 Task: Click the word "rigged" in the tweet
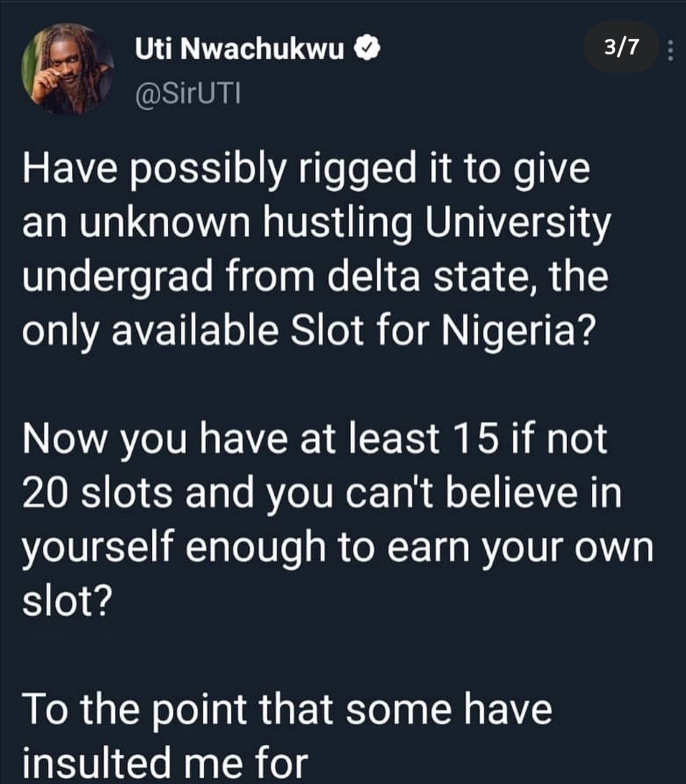tap(355, 170)
